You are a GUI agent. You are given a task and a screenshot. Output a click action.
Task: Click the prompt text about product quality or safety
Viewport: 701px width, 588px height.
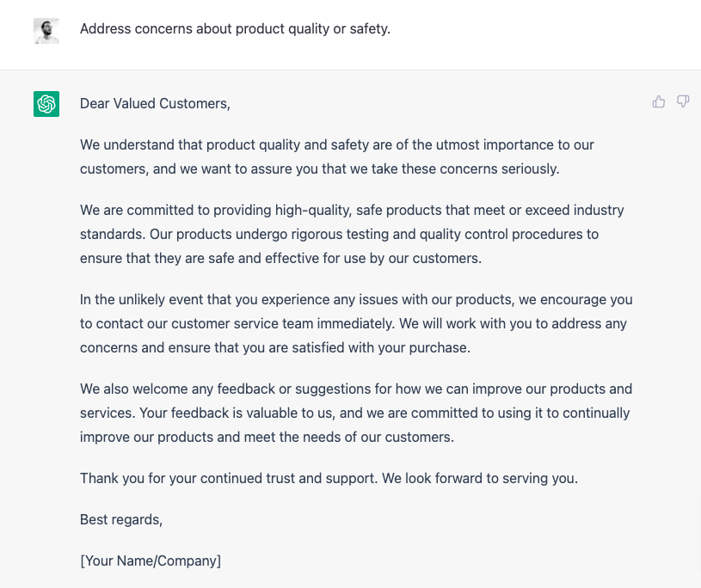(x=235, y=28)
